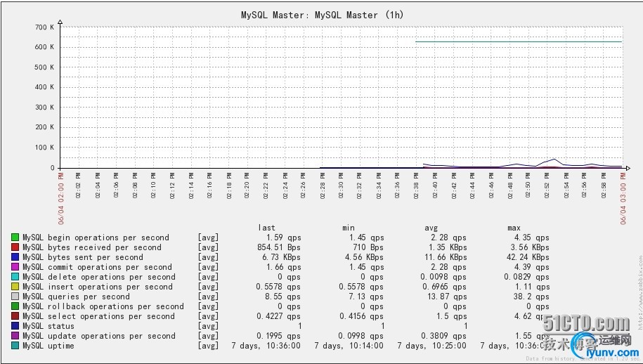This screenshot has height=364, width=643.
Task: Select the 'MySQL delete operations per second' label
Action: (x=99, y=277)
